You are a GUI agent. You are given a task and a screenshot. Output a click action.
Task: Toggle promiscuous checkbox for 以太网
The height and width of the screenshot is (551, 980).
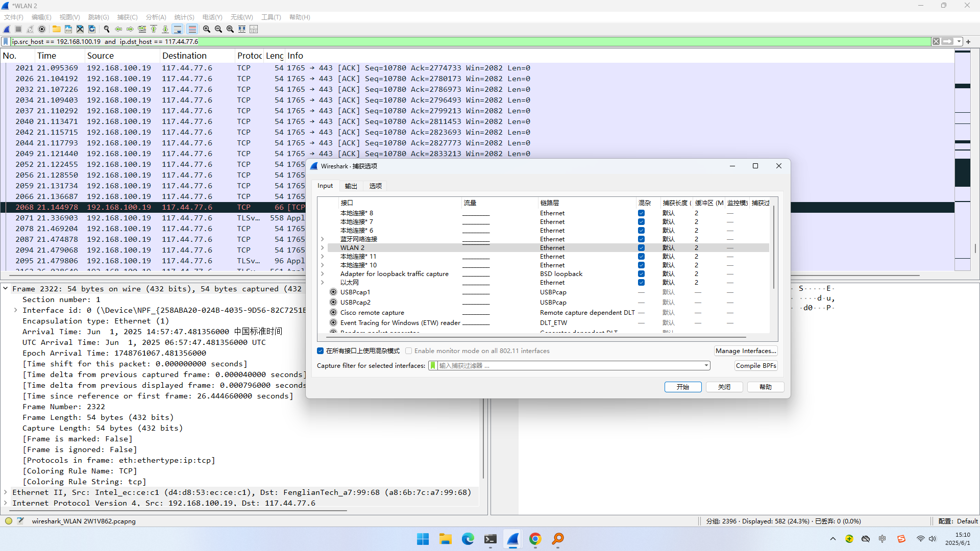click(641, 283)
